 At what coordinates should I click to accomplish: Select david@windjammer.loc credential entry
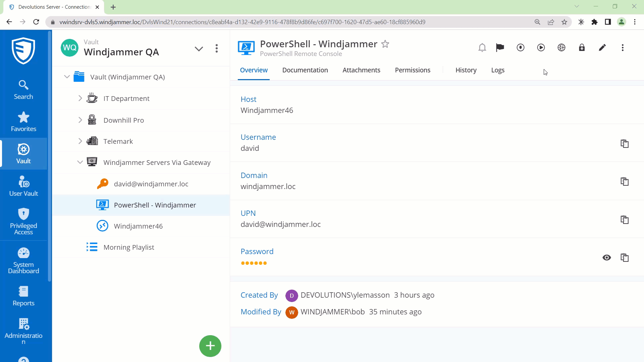coord(151,184)
